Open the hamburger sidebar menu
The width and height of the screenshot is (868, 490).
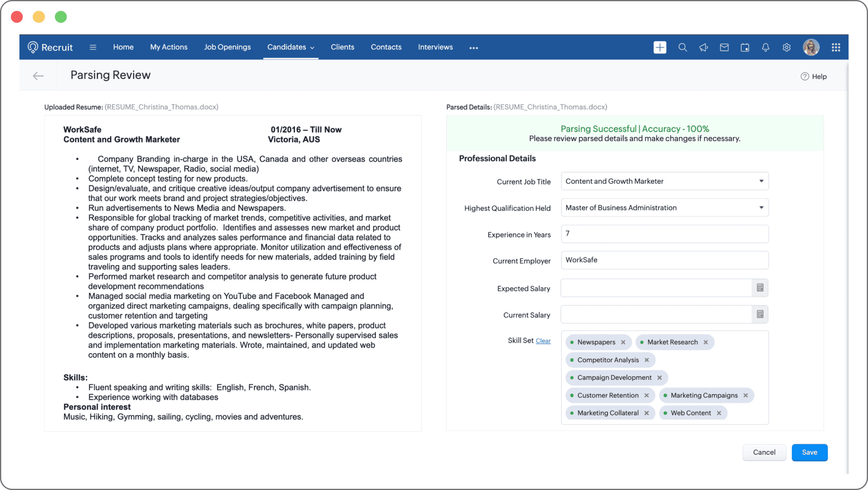93,47
